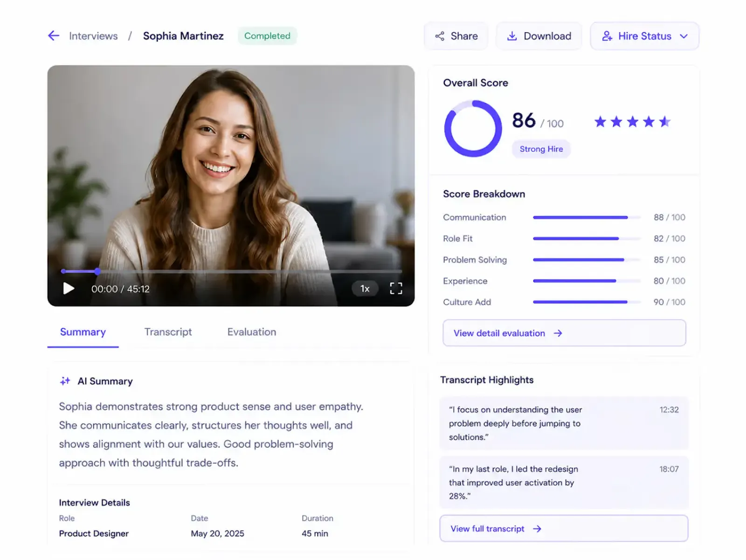746x560 pixels.
Task: Open the 12:32 transcript highlight
Action: [x=564, y=423]
